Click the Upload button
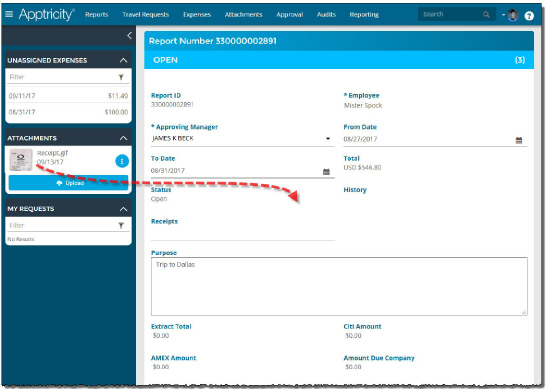 click(68, 183)
